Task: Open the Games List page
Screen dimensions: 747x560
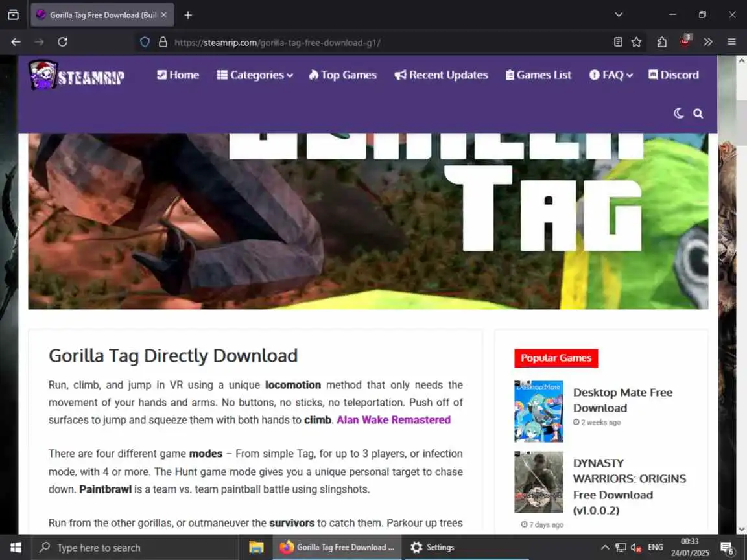Action: pos(538,75)
